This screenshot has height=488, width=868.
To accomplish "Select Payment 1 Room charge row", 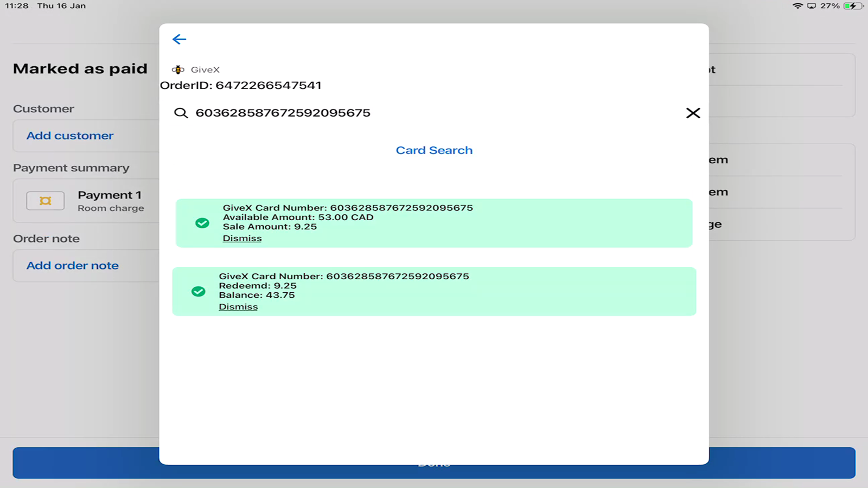I will (x=87, y=201).
